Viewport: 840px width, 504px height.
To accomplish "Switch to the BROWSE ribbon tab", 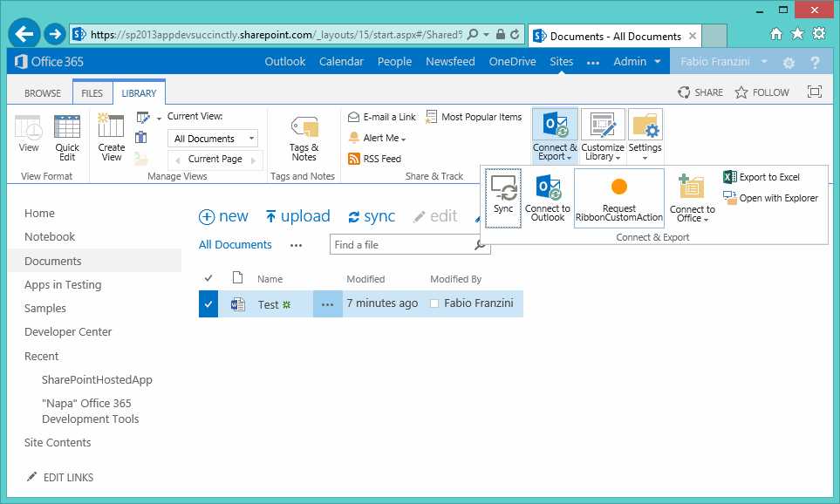I will tap(43, 92).
